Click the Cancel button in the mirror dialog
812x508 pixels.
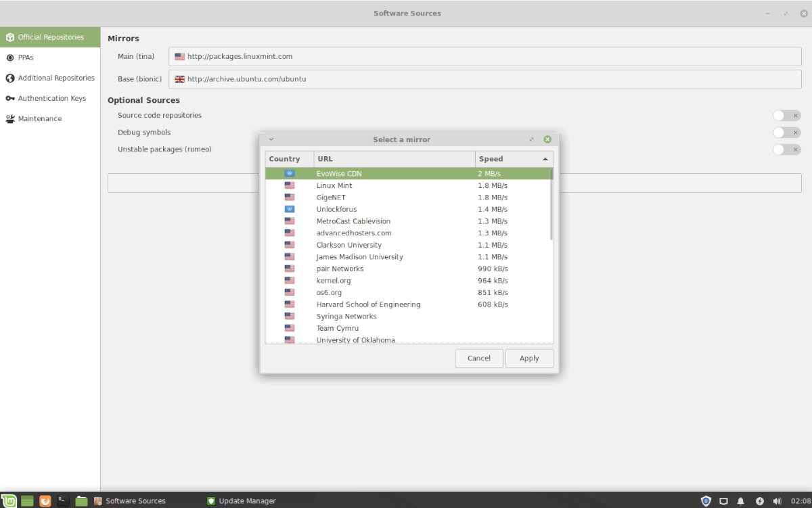(x=478, y=358)
